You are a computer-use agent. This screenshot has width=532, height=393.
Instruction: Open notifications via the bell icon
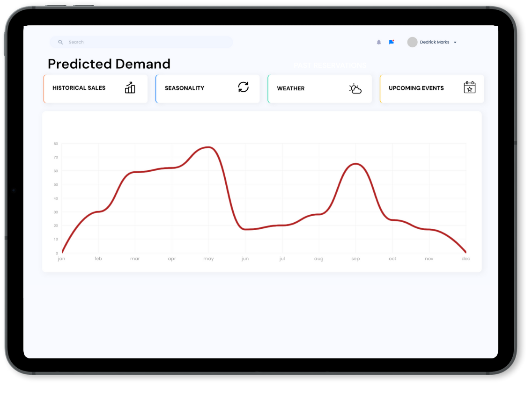click(x=379, y=42)
